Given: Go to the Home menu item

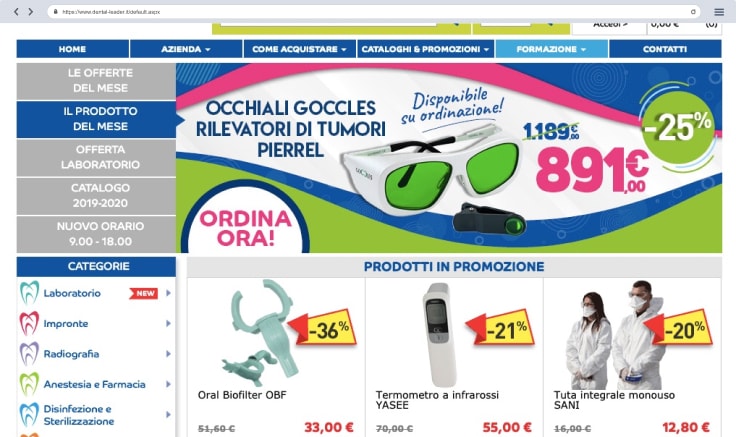Looking at the screenshot, I should click(72, 49).
